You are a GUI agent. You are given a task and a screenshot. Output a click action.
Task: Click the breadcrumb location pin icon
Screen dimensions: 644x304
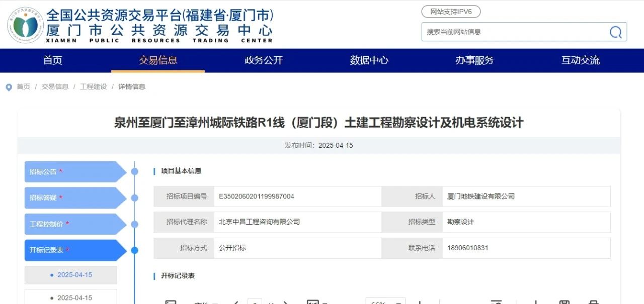coord(9,87)
